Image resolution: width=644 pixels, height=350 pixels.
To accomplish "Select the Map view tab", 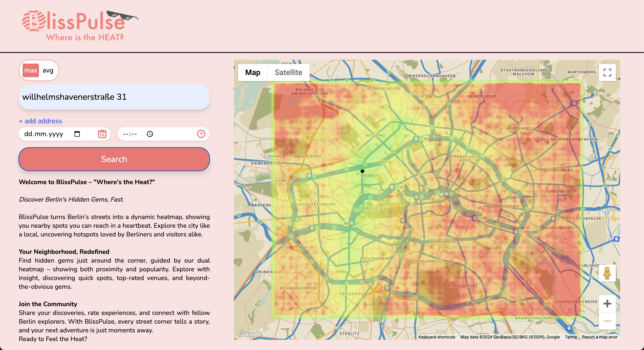I will tap(253, 72).
